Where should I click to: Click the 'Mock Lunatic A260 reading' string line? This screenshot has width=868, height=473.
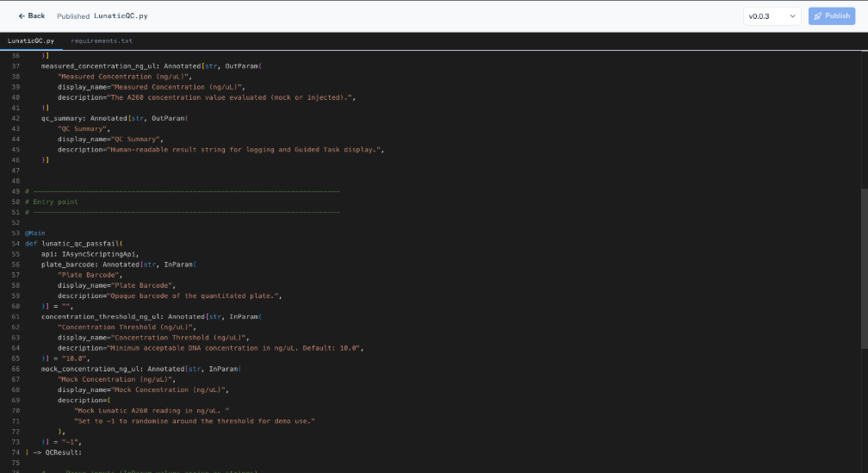pyautogui.click(x=152, y=410)
